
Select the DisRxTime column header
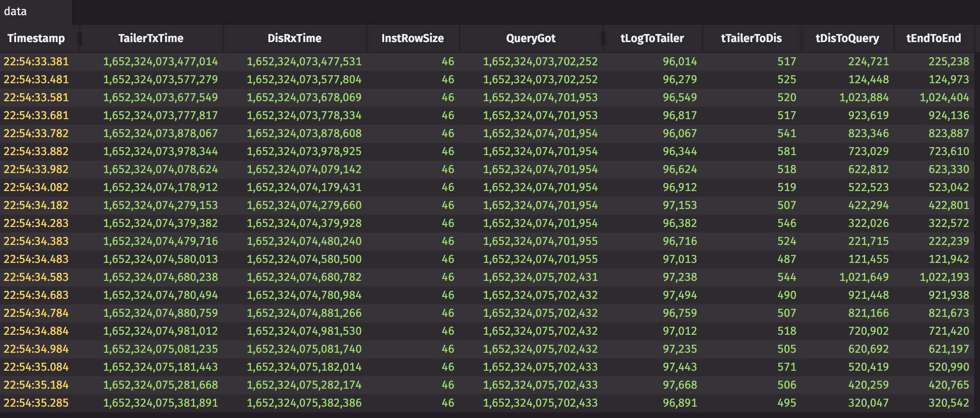pos(294,38)
